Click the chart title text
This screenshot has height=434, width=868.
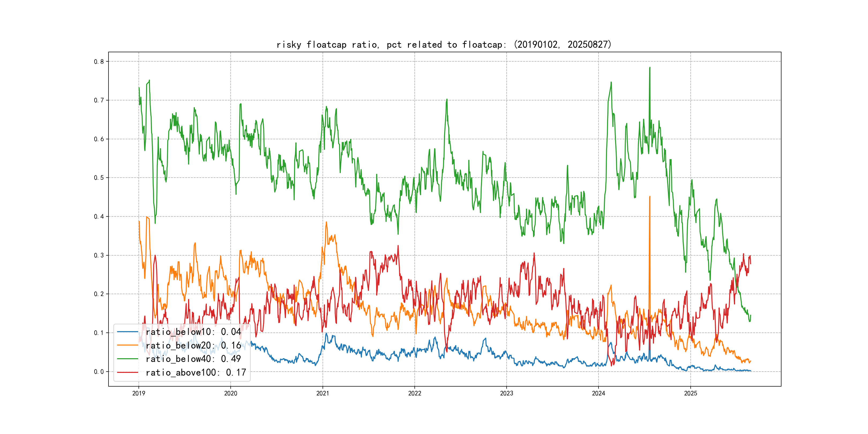point(444,44)
